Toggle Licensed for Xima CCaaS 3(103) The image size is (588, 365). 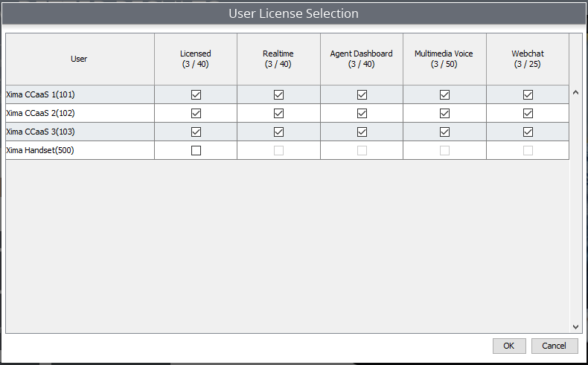click(196, 132)
